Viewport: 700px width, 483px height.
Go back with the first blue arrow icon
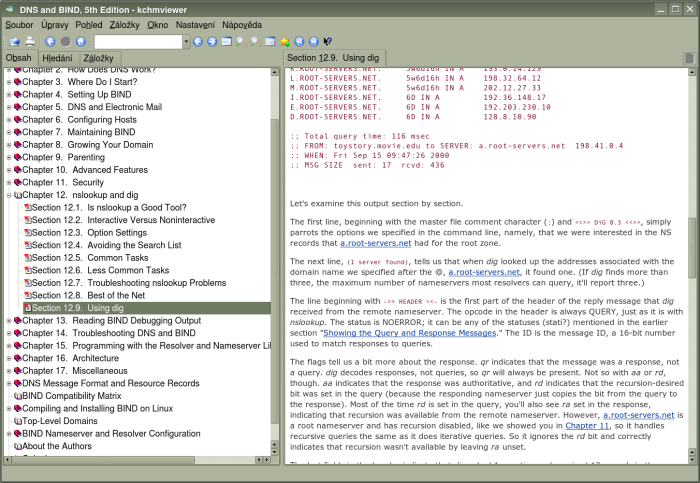point(49,41)
